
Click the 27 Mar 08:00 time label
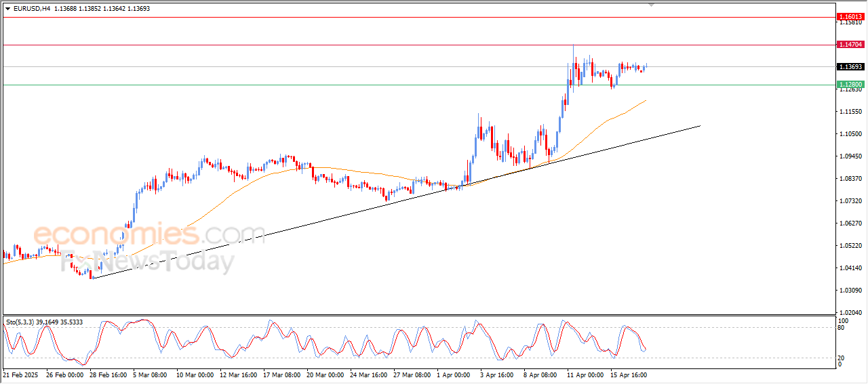[412, 375]
